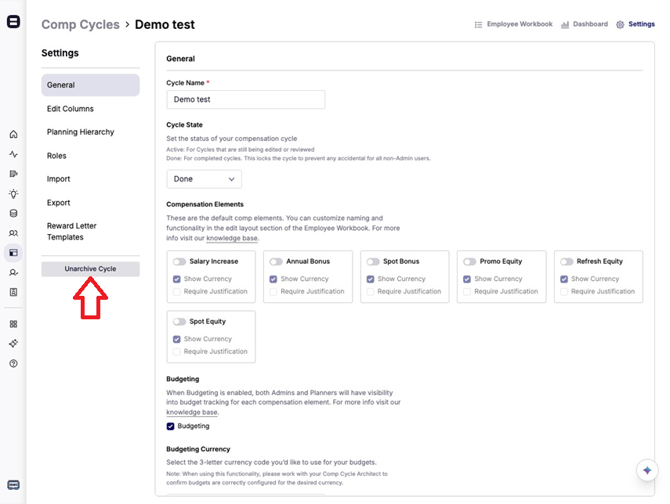Toggle the Salary Increase switch
The width and height of the screenshot is (670, 504).
179,262
